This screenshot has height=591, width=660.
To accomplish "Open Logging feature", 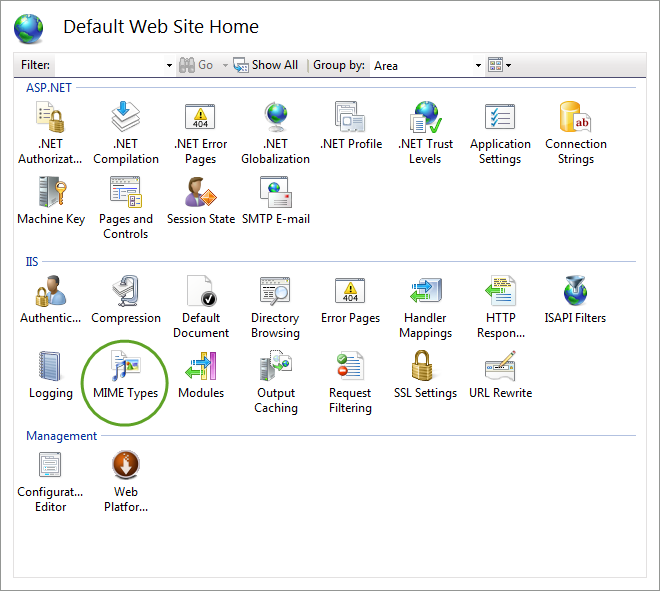I will coord(51,375).
